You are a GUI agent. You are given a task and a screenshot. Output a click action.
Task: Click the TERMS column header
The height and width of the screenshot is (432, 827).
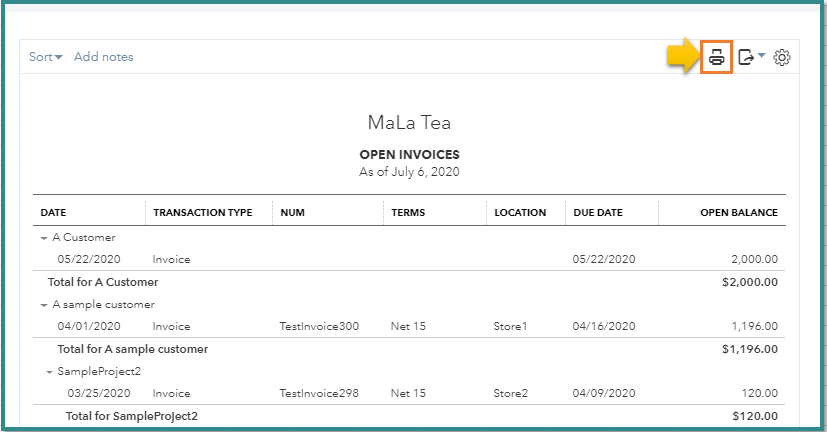point(408,213)
